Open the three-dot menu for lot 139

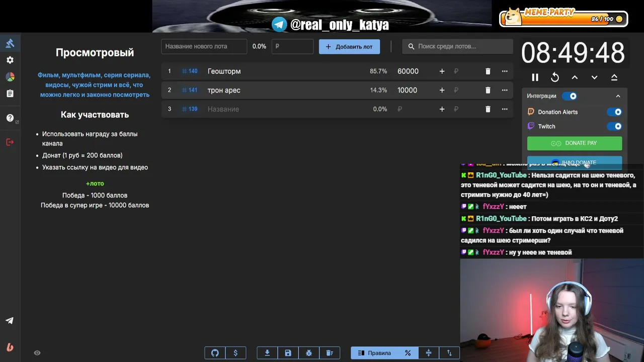coord(505,109)
